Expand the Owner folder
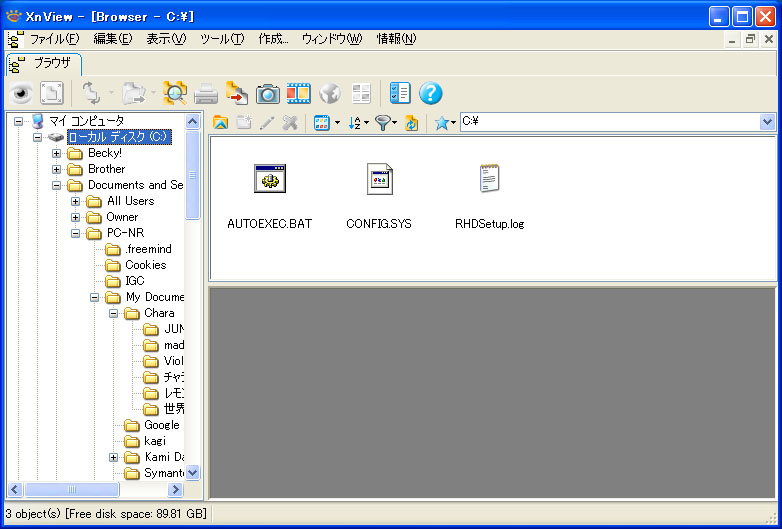This screenshot has width=782, height=529. click(75, 217)
